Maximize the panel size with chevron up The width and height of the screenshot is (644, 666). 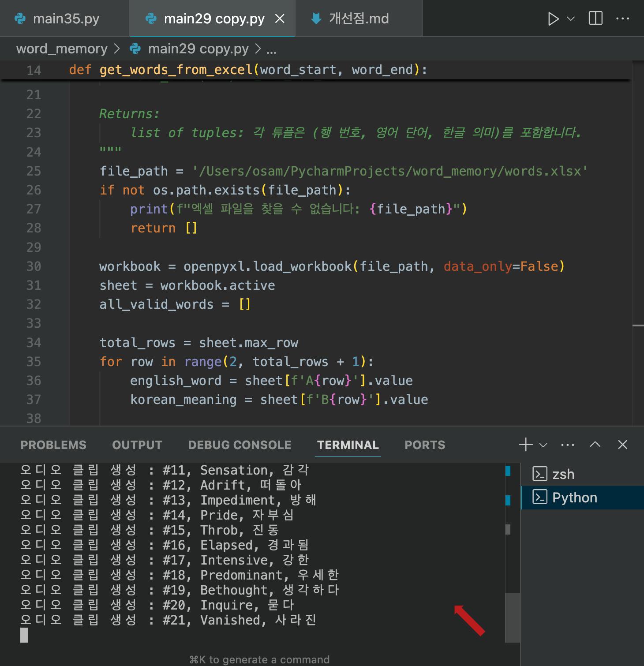(x=595, y=445)
